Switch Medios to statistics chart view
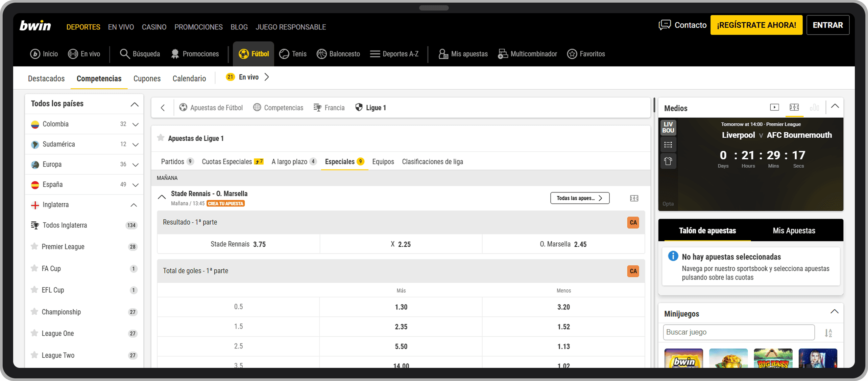Screen dimensions: 868x381 (x=814, y=107)
